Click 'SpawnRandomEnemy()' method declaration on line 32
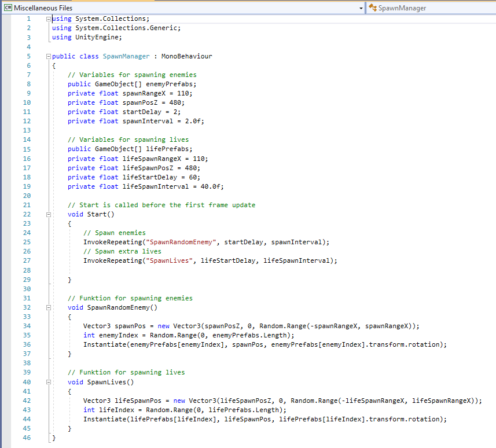This screenshot has height=448, width=496. coord(122,307)
